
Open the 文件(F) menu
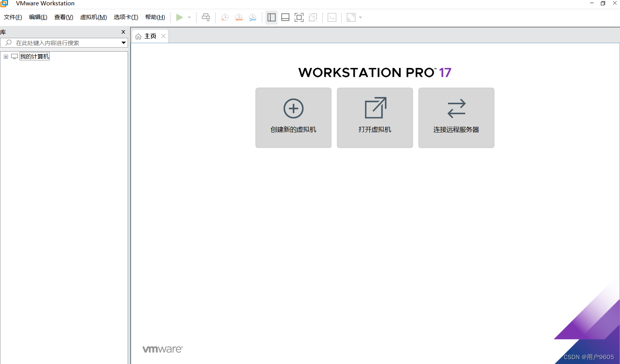click(13, 17)
